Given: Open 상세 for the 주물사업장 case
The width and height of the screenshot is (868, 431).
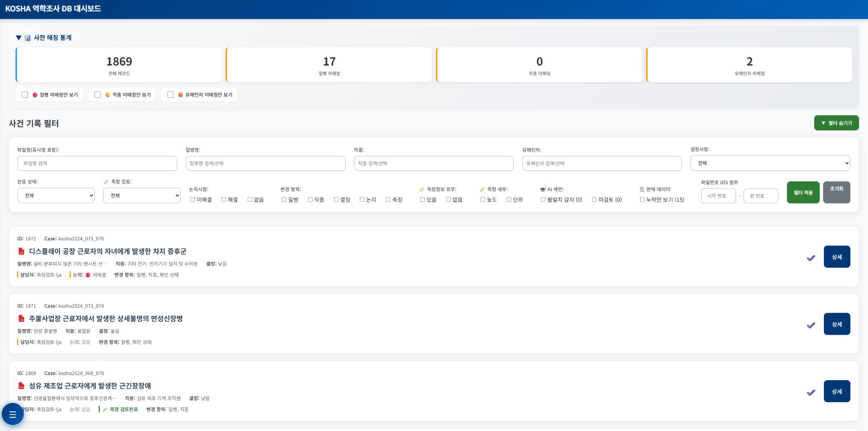Looking at the screenshot, I should [x=837, y=324].
